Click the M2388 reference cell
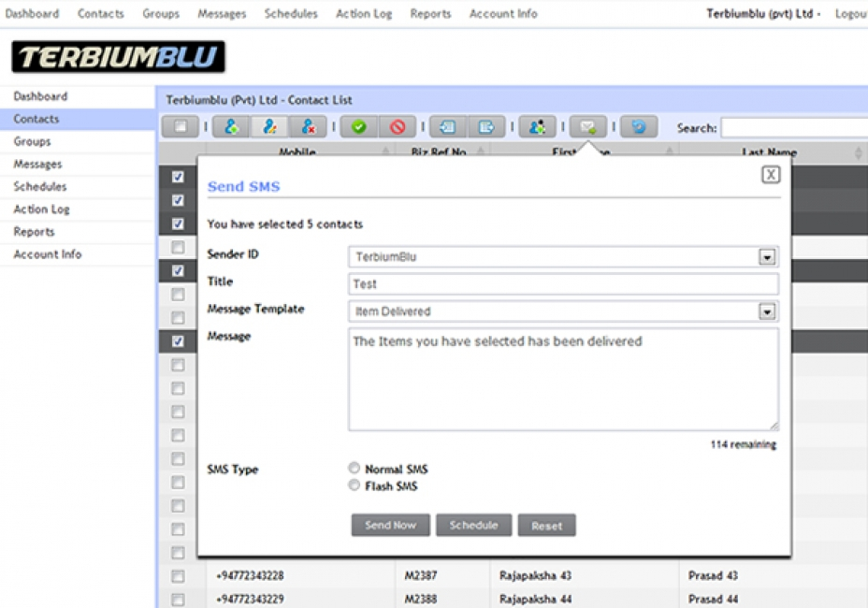 (x=420, y=600)
